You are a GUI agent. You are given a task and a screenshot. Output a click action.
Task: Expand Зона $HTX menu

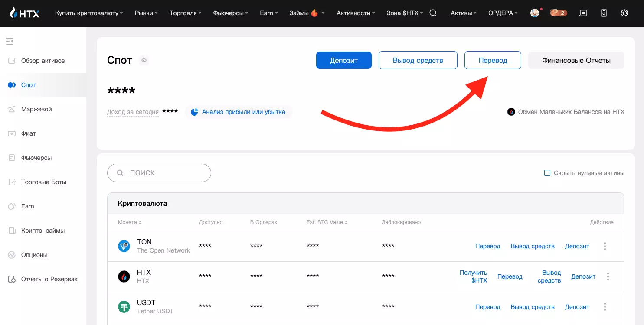pyautogui.click(x=405, y=13)
